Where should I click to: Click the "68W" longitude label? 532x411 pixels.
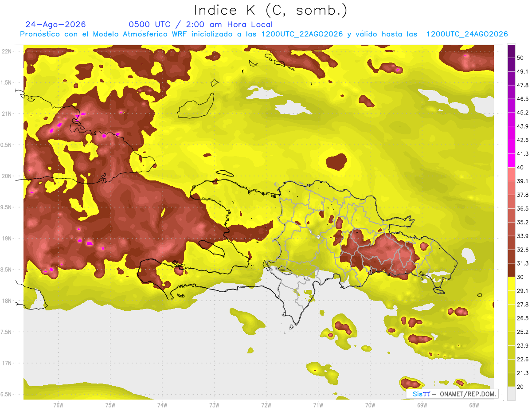474,405
